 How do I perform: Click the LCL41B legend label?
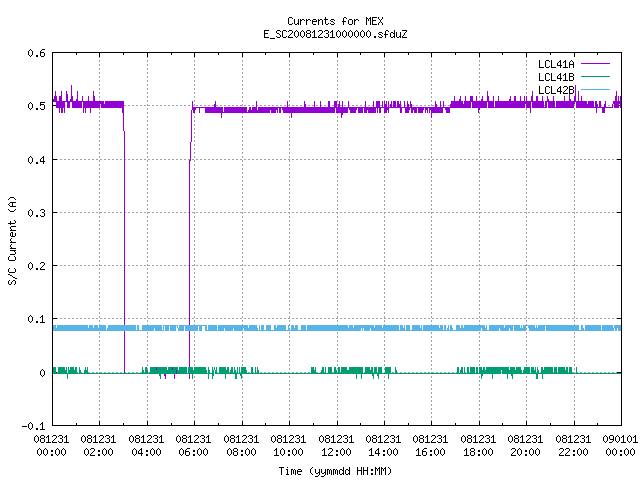[556, 77]
